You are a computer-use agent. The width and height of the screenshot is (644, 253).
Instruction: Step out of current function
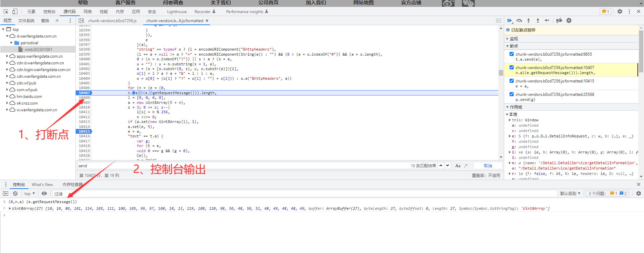click(538, 20)
